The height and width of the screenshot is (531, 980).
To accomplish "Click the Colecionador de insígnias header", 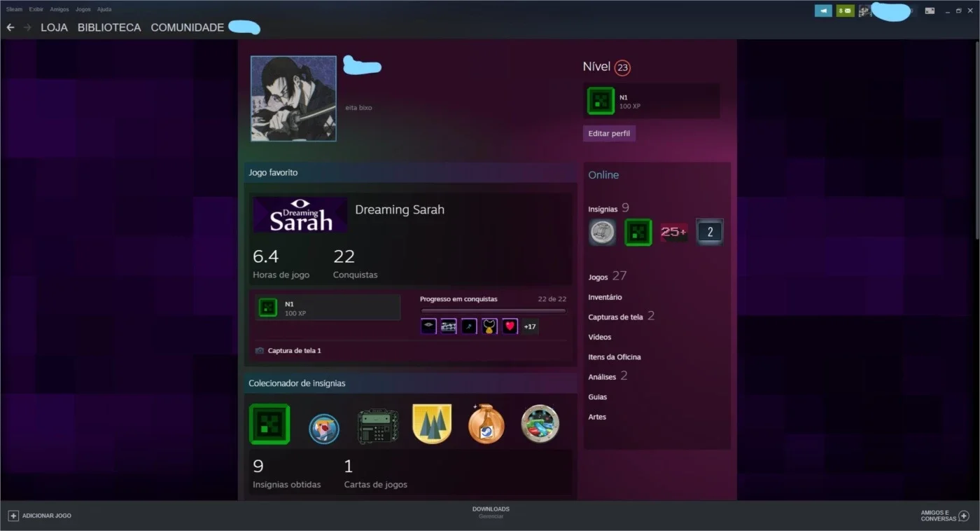I will pyautogui.click(x=410, y=383).
